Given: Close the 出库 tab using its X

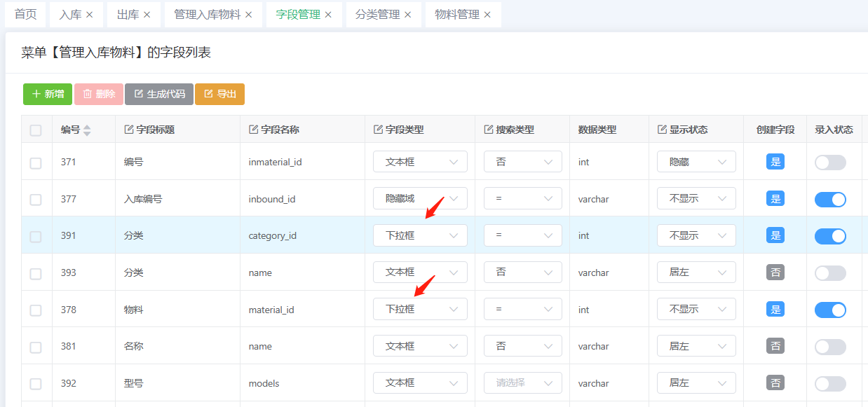Looking at the screenshot, I should click(147, 15).
